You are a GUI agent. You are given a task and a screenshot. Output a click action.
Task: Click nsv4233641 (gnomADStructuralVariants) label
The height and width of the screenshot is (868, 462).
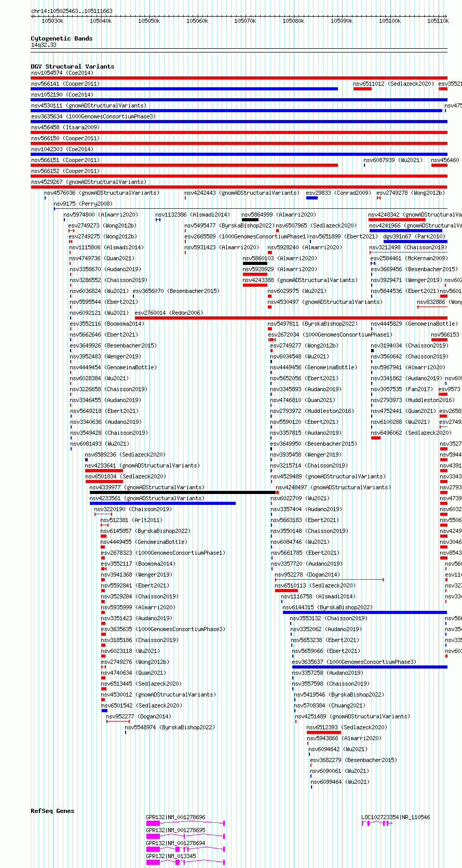pyautogui.click(x=142, y=465)
